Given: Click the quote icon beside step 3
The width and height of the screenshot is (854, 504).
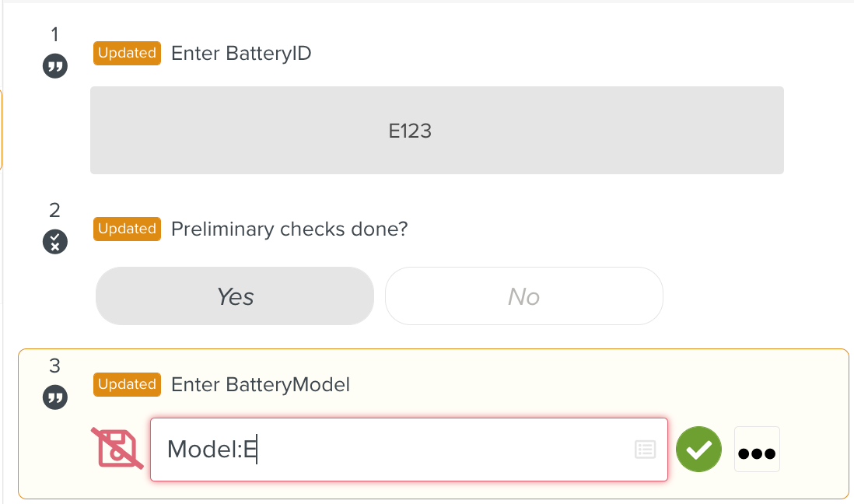Looking at the screenshot, I should 55,397.
